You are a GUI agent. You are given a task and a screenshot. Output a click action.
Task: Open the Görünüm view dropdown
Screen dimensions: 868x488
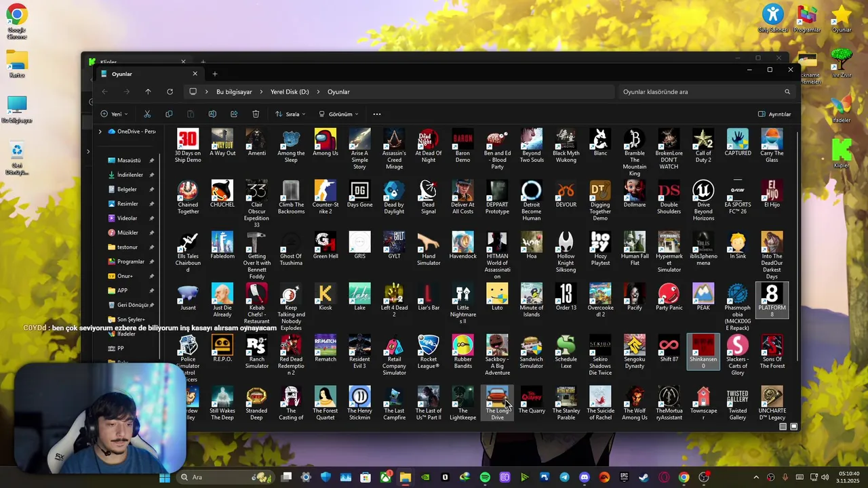coord(338,114)
